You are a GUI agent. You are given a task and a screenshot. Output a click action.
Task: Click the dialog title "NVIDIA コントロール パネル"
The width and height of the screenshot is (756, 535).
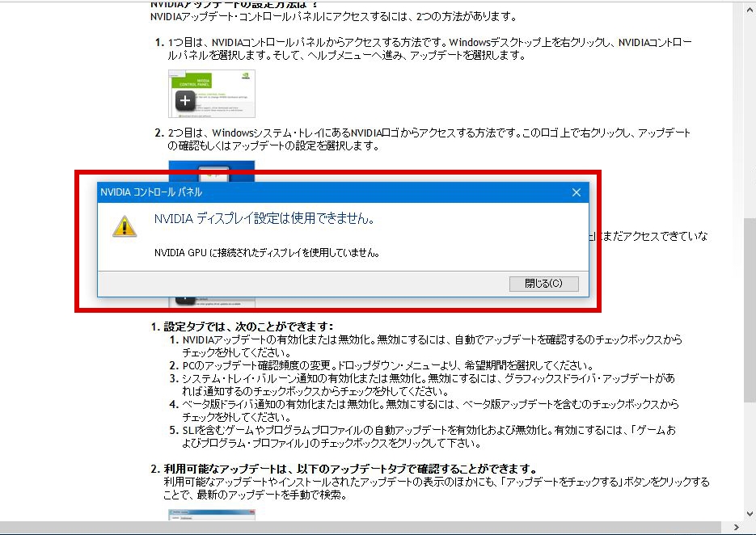pos(151,192)
